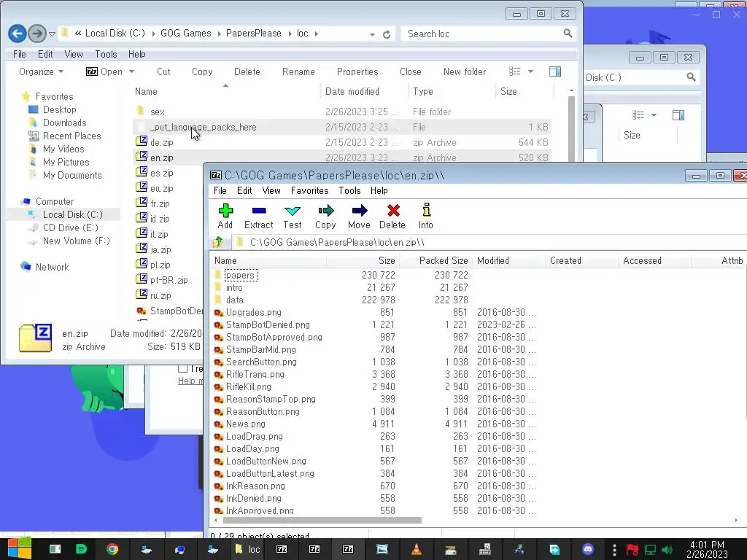Click the Move icon in 7-Zip toolbar
Image resolution: width=747 pixels, height=560 pixels.
[359, 211]
